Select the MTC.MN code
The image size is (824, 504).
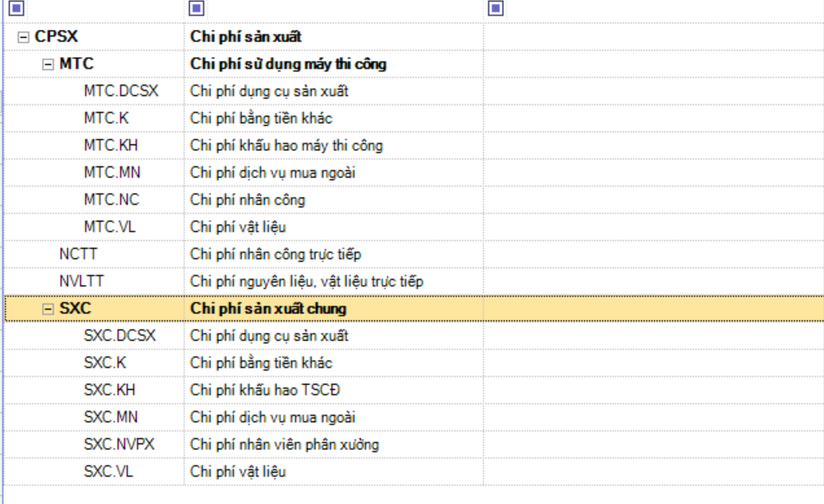click(112, 173)
